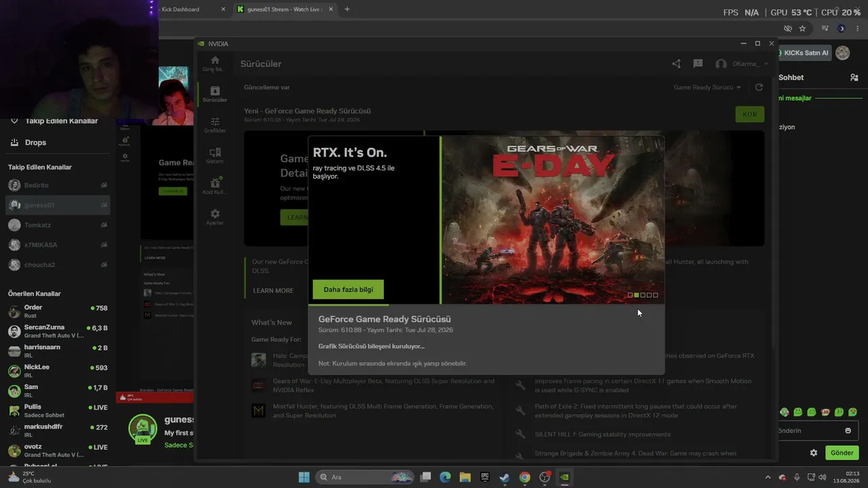This screenshot has height=488, width=868.
Task: Open the guness01 followed channel
Action: [x=58, y=205]
